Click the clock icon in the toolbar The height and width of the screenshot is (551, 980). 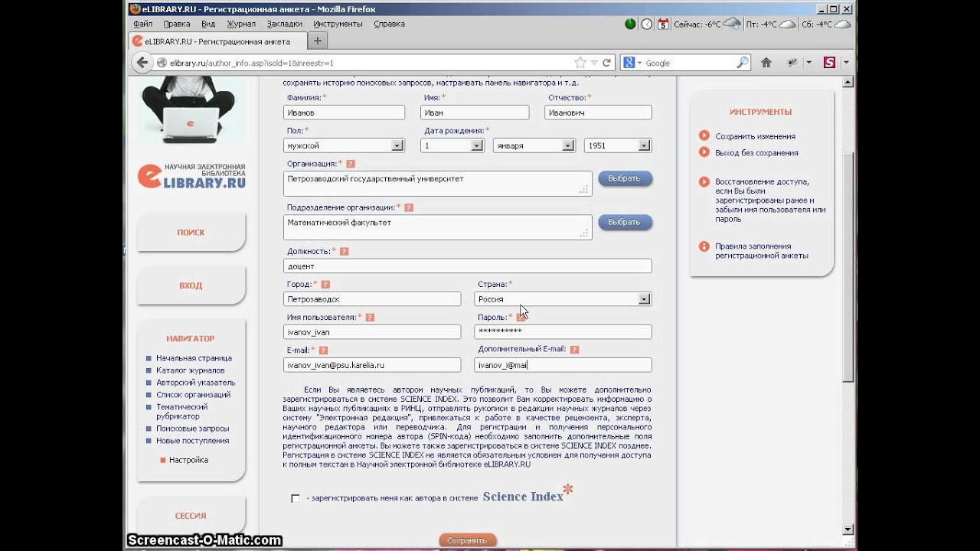647,24
